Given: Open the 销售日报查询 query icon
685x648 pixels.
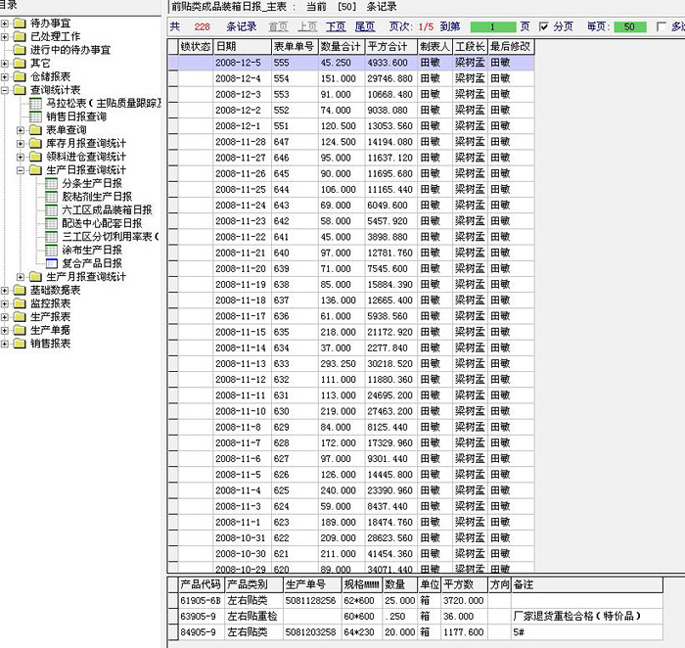Looking at the screenshot, I should 36,117.
